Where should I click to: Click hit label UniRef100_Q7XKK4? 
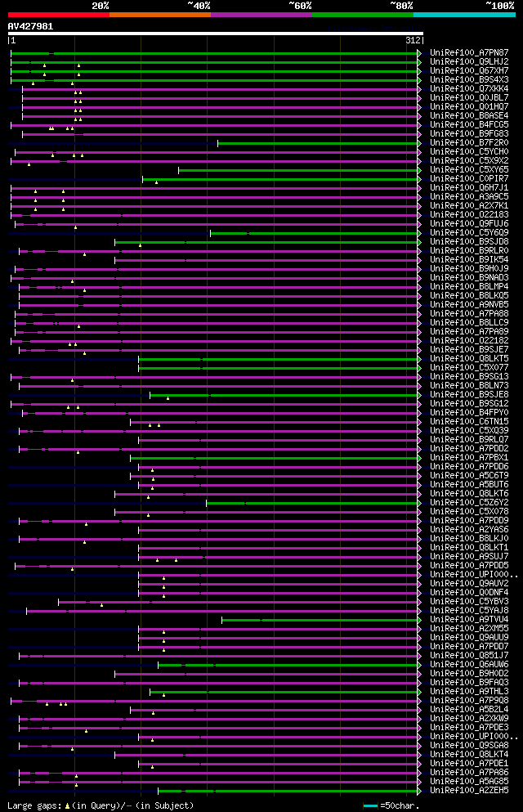(469, 88)
